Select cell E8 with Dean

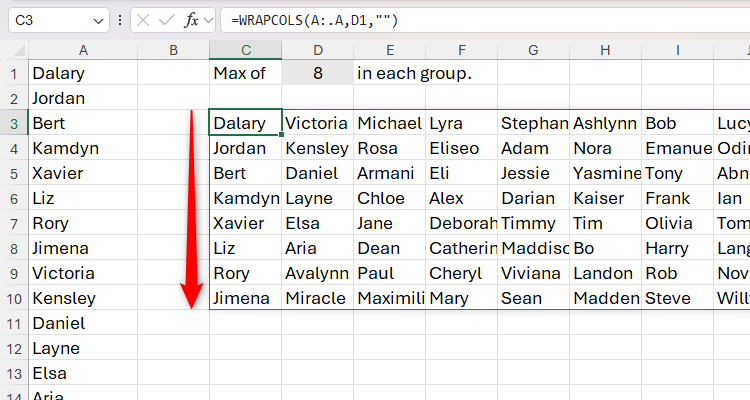click(390, 248)
